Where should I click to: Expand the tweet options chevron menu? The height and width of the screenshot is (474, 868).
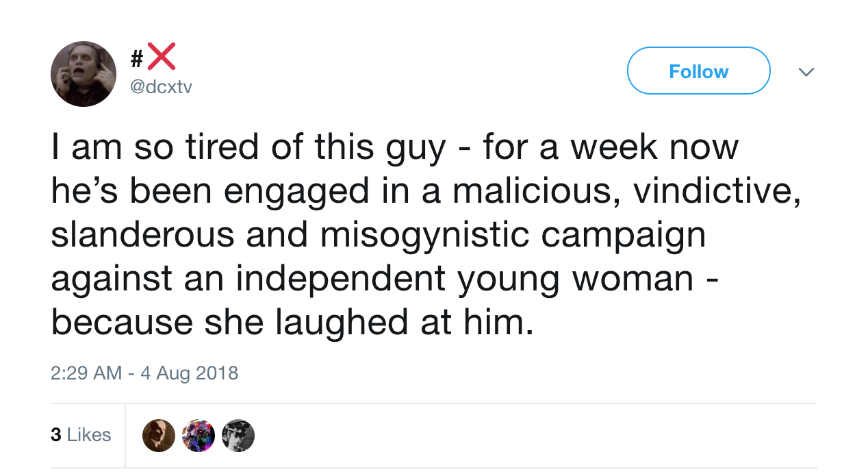(x=806, y=72)
